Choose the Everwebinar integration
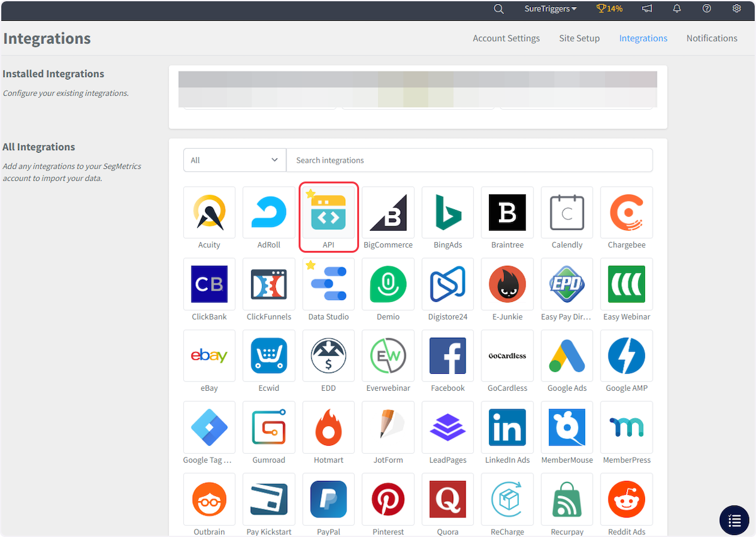 click(388, 356)
